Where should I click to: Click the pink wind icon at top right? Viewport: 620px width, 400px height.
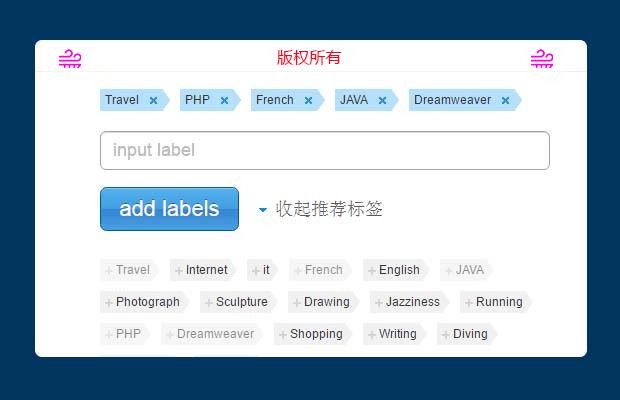point(542,58)
